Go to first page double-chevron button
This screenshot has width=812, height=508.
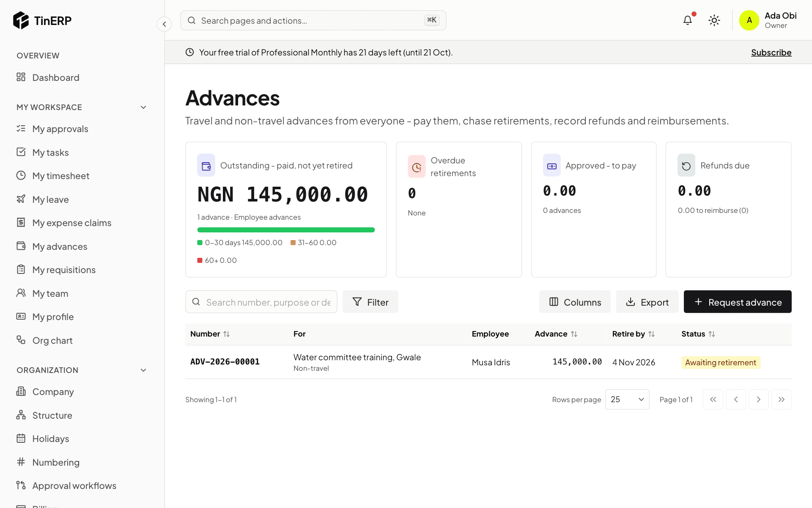713,400
